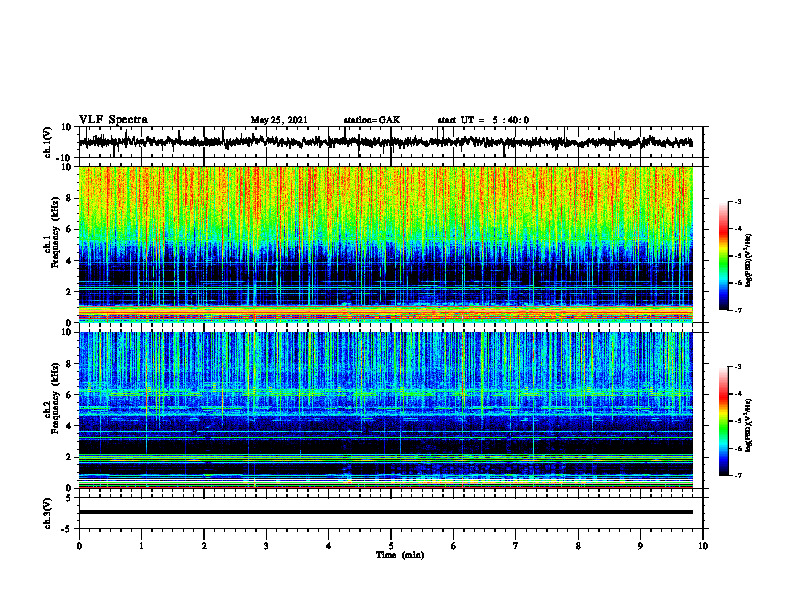Click time axis tick label 0
792x612 pixels.
79,546
